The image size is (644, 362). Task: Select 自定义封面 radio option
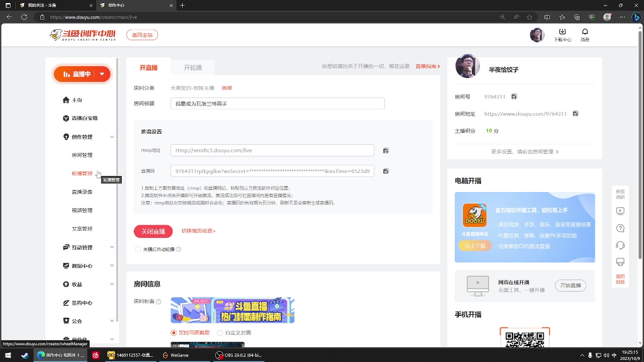click(220, 333)
